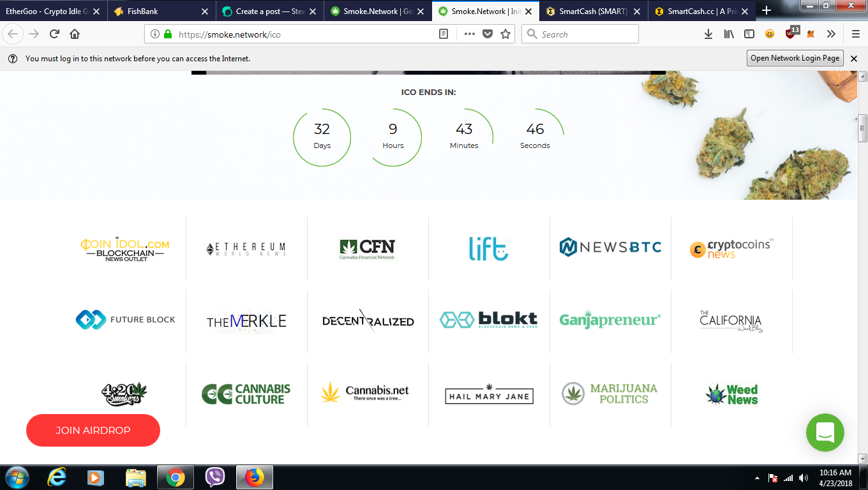Open Decentralized logo
The height and width of the screenshot is (490, 868).
pos(368,321)
